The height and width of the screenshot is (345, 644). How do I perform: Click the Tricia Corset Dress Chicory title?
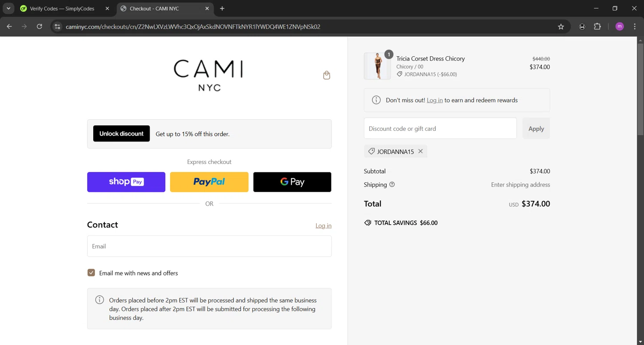tap(431, 58)
